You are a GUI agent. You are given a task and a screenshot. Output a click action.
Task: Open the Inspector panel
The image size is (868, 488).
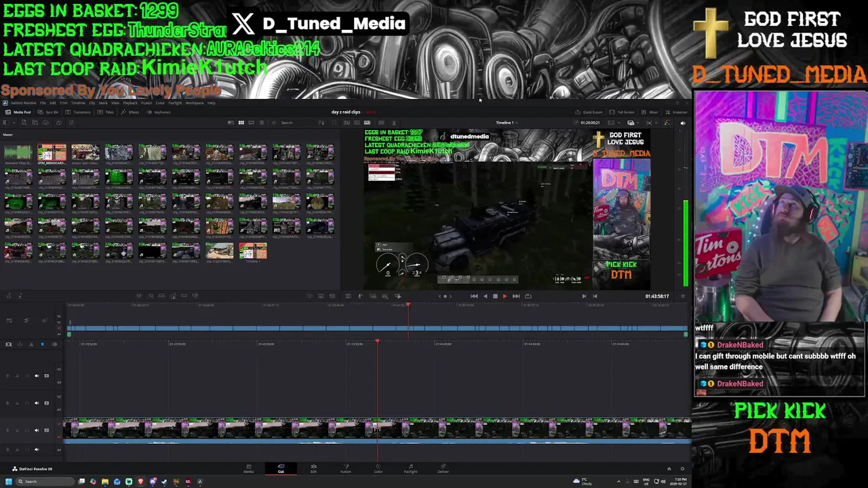point(677,112)
